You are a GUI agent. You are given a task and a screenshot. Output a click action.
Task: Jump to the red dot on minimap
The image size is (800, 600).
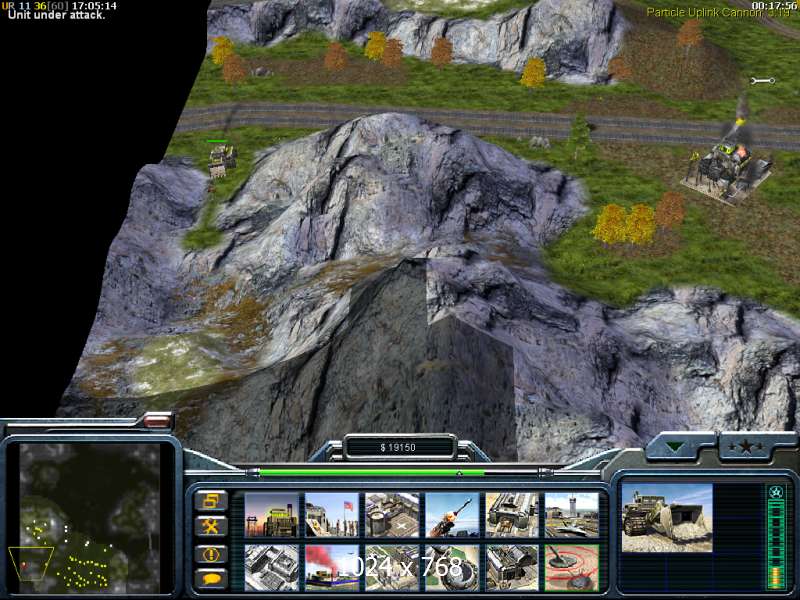click(x=23, y=565)
